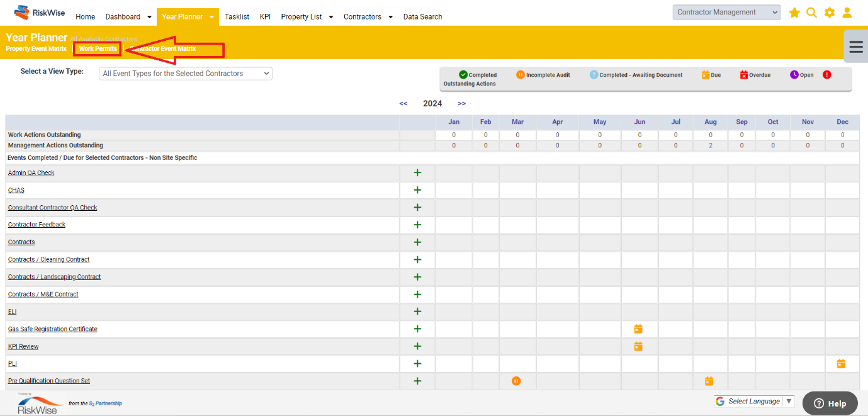Add event for Landscaping Contract row
The width and height of the screenshot is (868, 416).
tap(417, 277)
